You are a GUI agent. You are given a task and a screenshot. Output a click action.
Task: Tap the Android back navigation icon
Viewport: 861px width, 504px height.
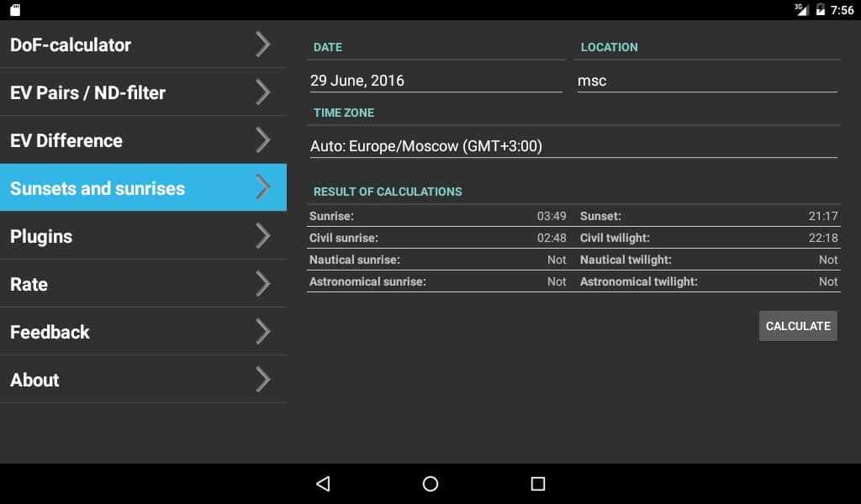(323, 483)
